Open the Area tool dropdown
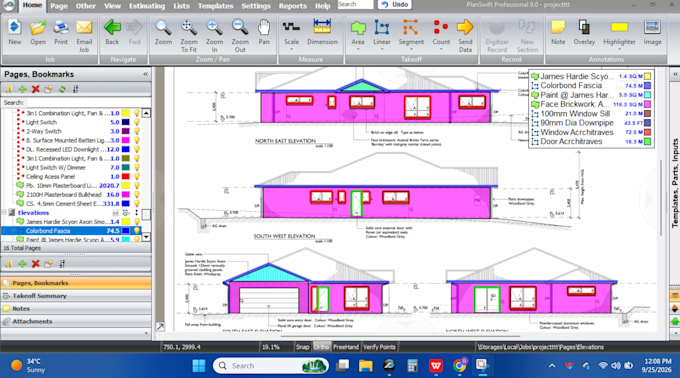Viewport: 680px width, 378px height. click(358, 49)
